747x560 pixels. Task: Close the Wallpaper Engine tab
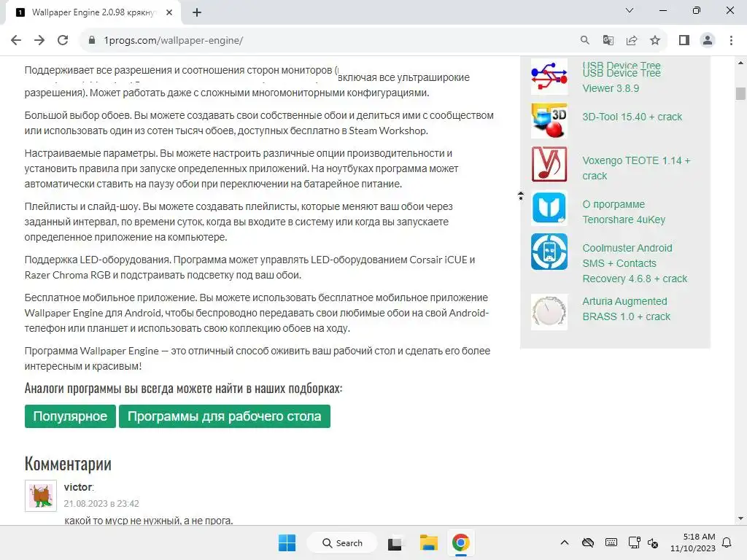coord(169,12)
